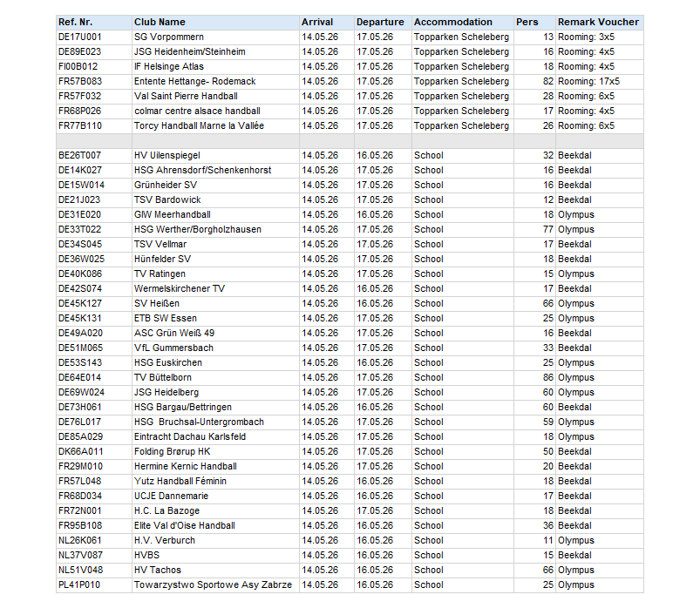
Task: Click VfL Gummersbach club cell
Action: pos(215,348)
